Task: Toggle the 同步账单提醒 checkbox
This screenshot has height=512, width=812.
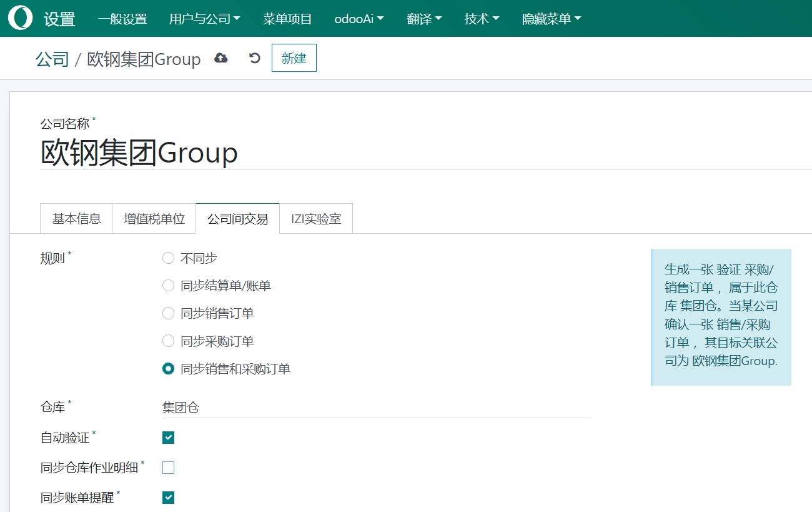Action: [x=168, y=498]
